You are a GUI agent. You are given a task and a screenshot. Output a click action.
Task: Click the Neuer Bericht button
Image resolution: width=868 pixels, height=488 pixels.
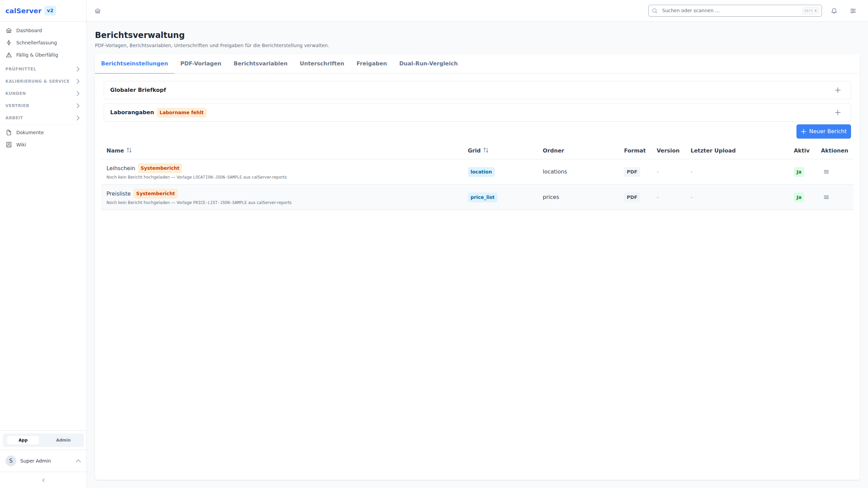coord(824,131)
